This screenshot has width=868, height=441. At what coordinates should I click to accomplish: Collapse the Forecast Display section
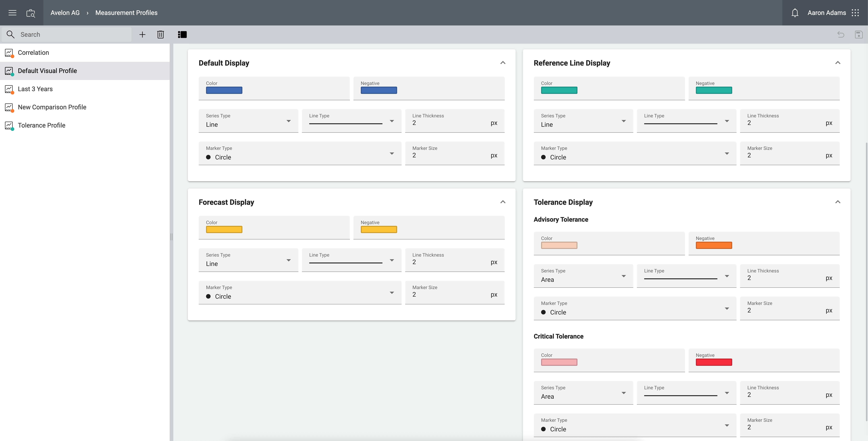pyautogui.click(x=503, y=202)
